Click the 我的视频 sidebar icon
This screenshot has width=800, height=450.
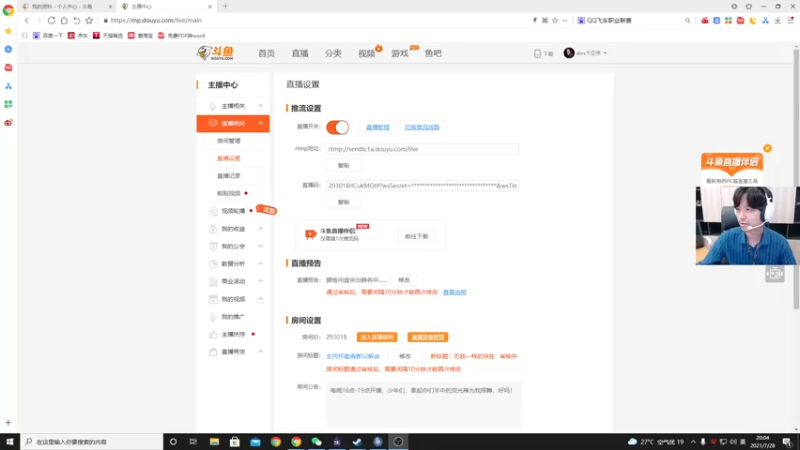213,299
